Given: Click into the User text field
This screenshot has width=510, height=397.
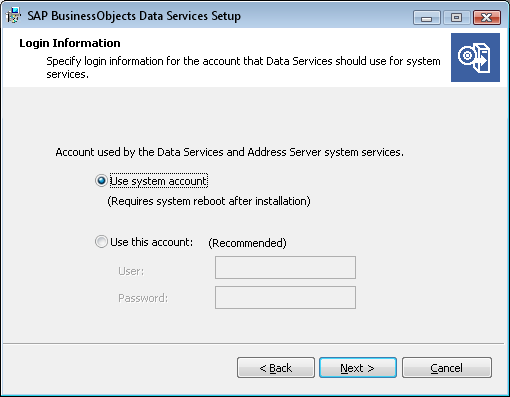Looking at the screenshot, I should coord(285,267).
